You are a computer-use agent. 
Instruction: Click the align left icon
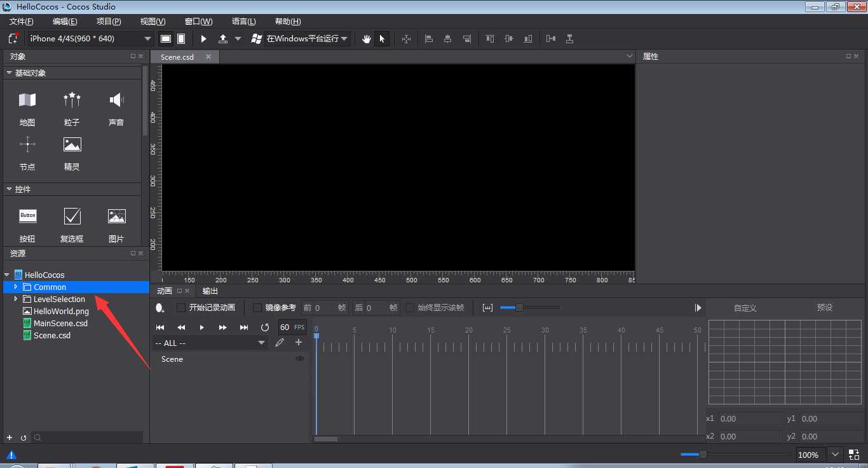(x=429, y=39)
